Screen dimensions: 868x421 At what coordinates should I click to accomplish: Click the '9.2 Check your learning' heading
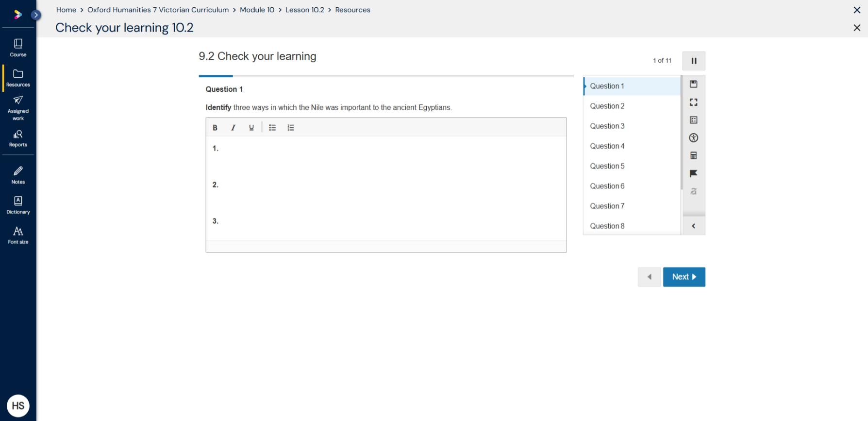click(x=257, y=56)
